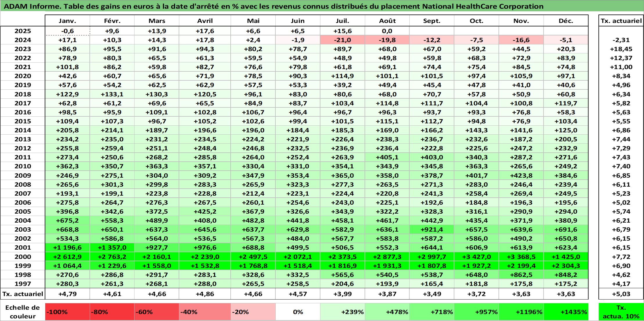
Task: Click the cell showing +214,1
Action: click(x=112, y=130)
